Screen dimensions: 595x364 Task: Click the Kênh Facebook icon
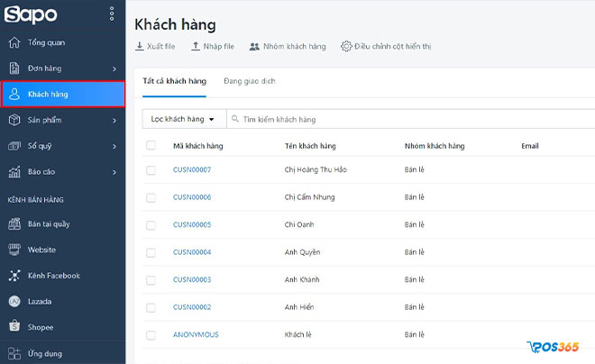14,276
